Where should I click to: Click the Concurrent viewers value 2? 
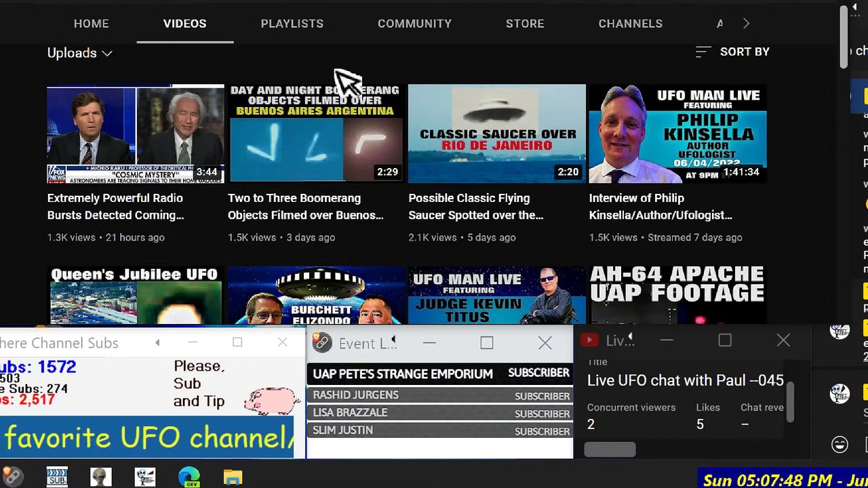tap(591, 424)
